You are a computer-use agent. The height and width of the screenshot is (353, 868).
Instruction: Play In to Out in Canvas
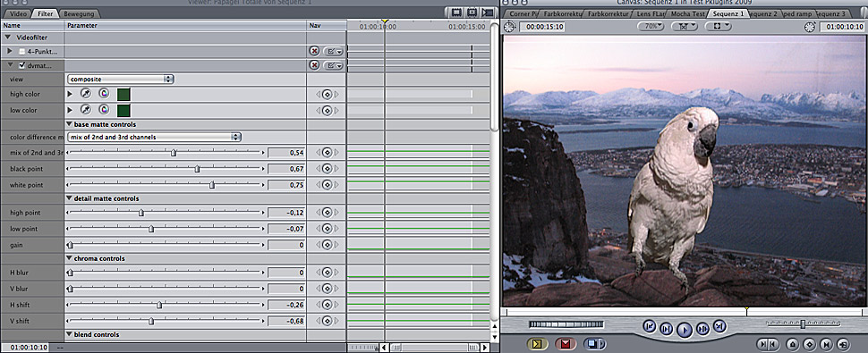667,330
